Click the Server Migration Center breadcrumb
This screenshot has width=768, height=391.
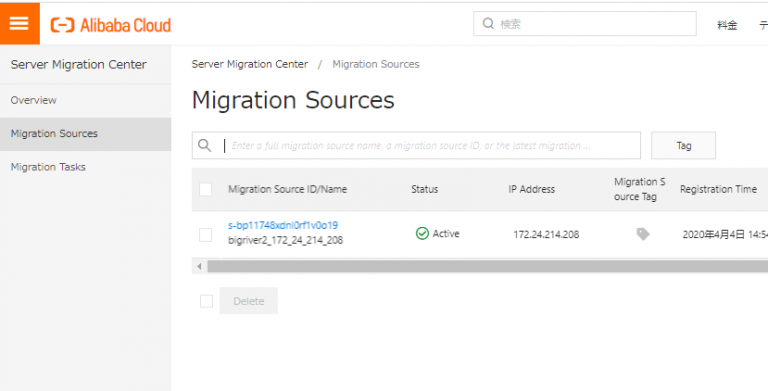pyautogui.click(x=250, y=64)
